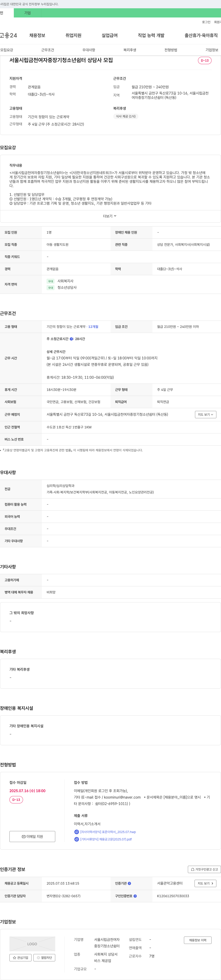Click the D-13 badge beside job title
This screenshot has width=221, height=980.
pyautogui.click(x=205, y=60)
